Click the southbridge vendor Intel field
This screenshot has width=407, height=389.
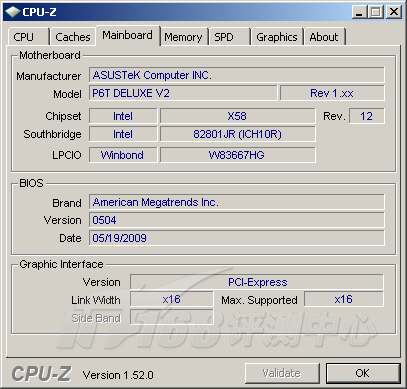(123, 134)
